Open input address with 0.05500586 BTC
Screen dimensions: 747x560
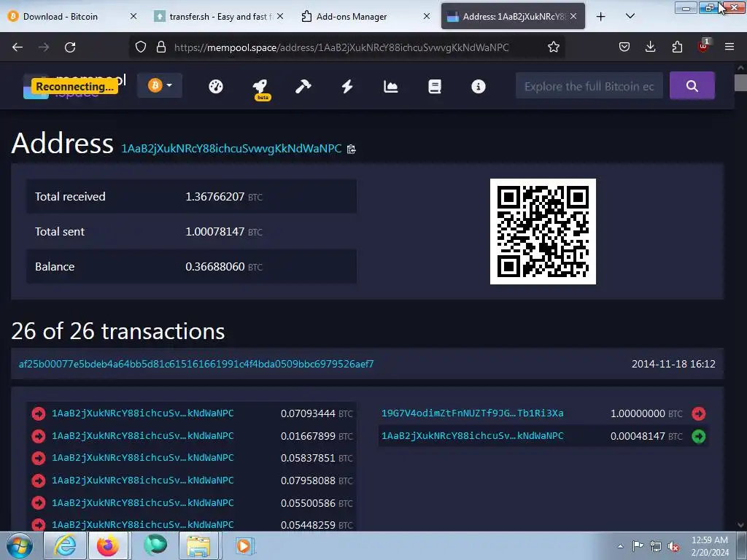coord(142,502)
